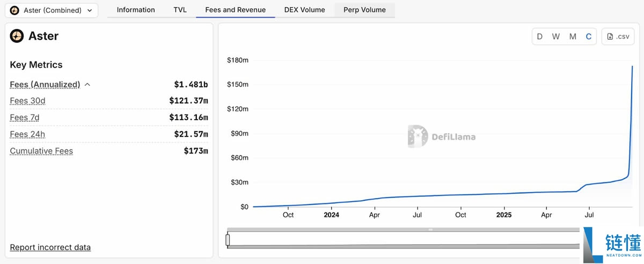
Task: Select the weekly W chart interval
Action: click(x=556, y=36)
